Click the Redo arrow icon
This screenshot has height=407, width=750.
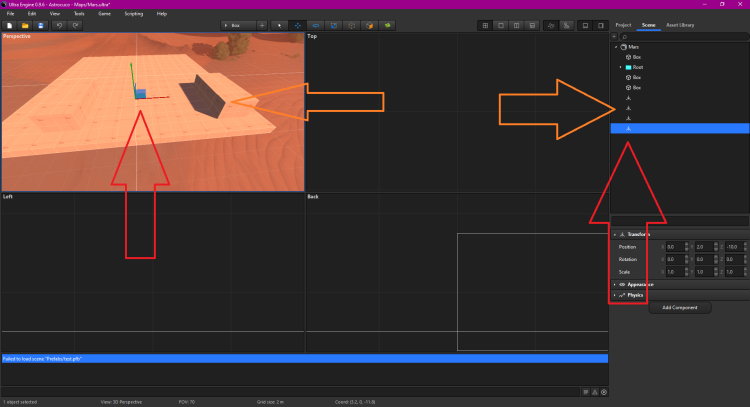(76, 24)
